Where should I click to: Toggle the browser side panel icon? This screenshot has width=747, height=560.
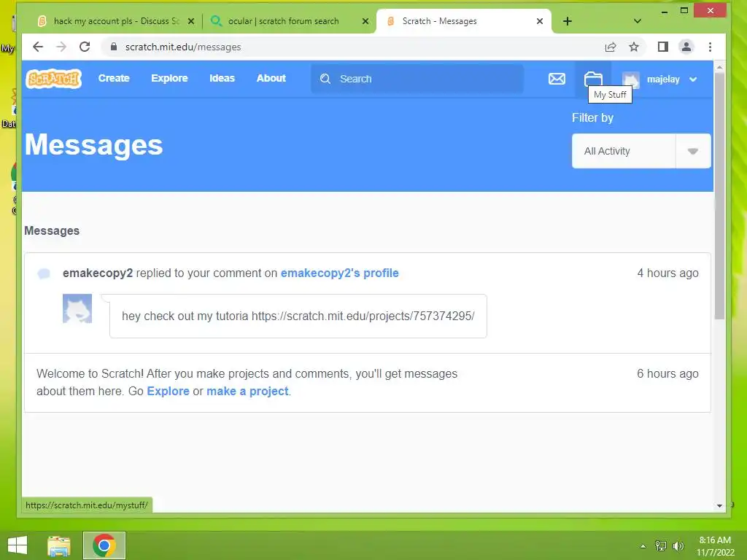[662, 47]
